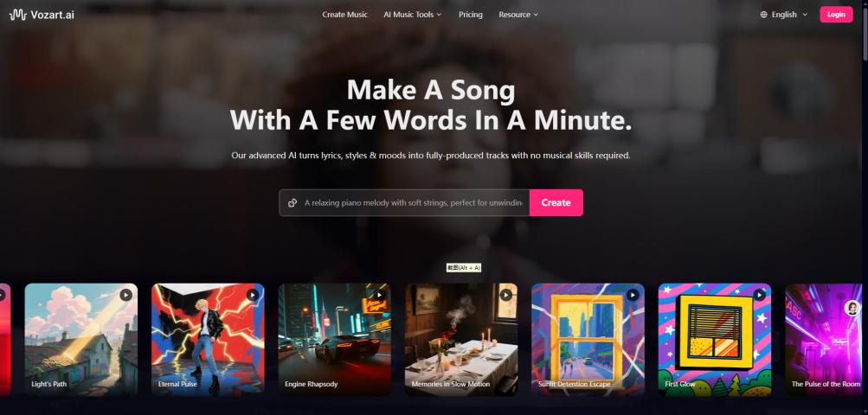Play the Sunlit Detention Escape song
The image size is (868, 415).
coord(633,295)
